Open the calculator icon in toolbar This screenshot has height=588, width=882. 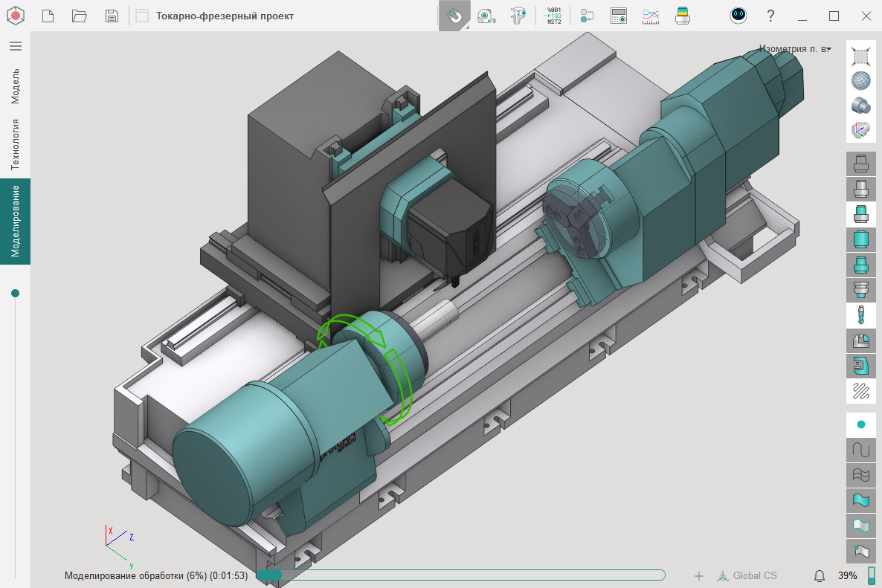coord(618,16)
